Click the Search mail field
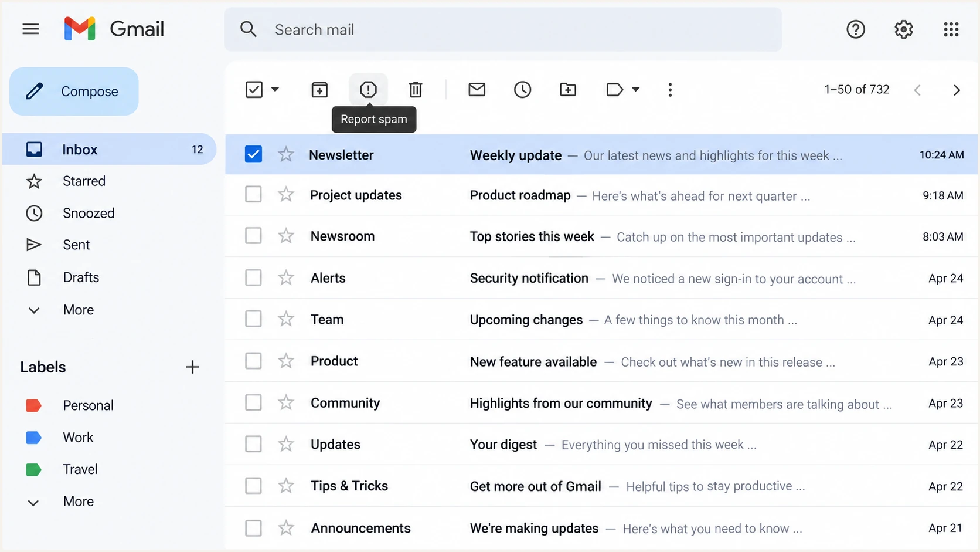 coord(503,29)
